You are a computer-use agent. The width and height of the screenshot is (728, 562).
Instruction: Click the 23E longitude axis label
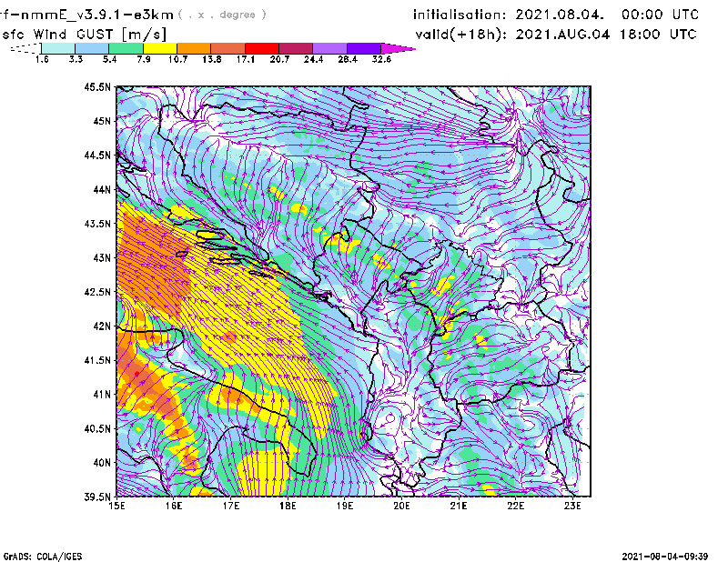tap(572, 506)
